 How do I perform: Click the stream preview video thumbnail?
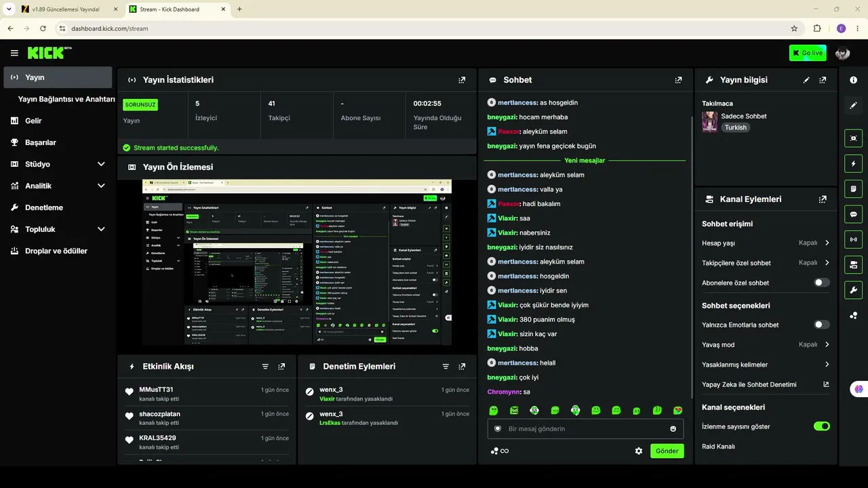click(297, 262)
